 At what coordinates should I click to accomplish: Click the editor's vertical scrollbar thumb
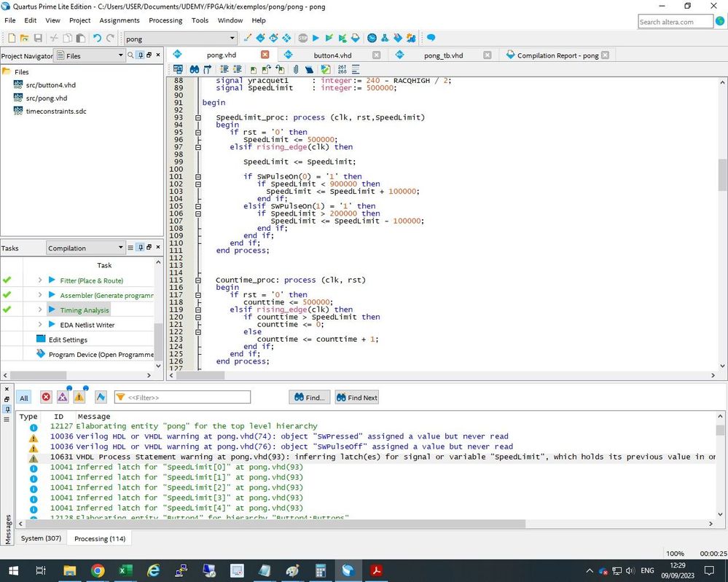[722, 174]
